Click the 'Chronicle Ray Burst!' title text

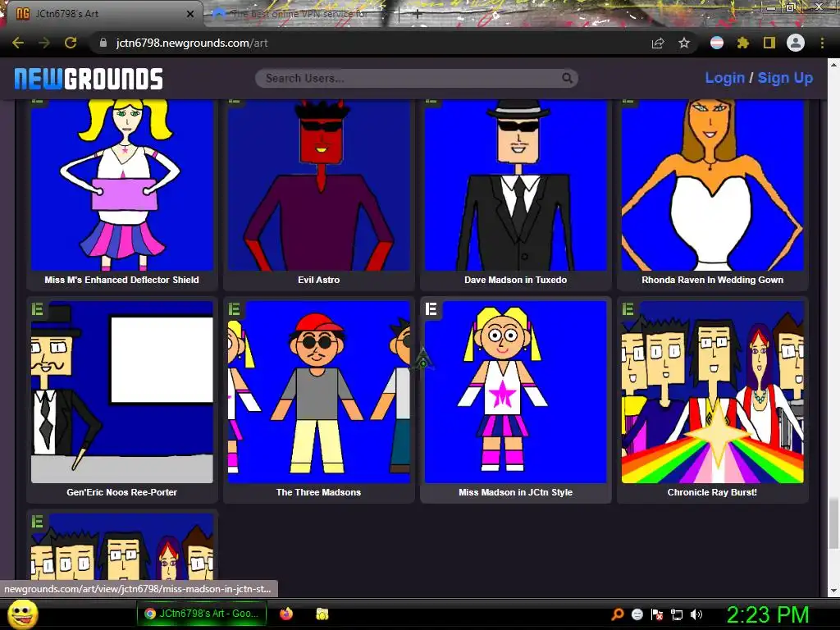pos(712,492)
